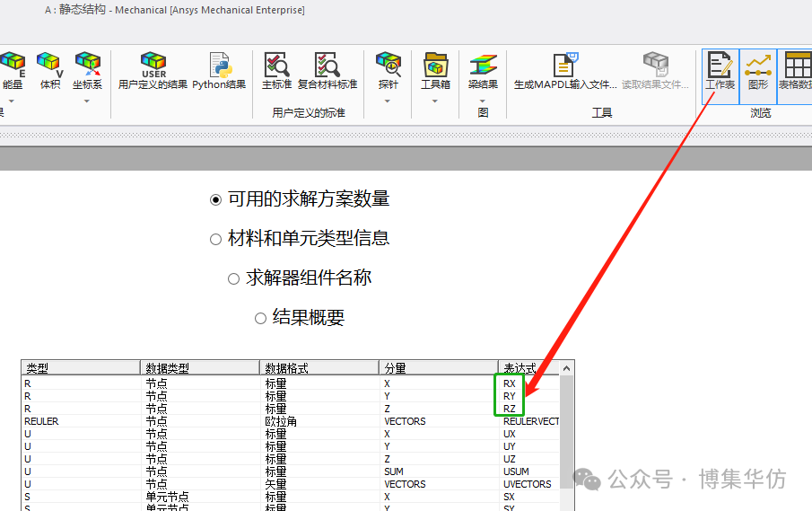Image resolution: width=812 pixels, height=511 pixels.
Task: Open the 工具箱 (Toolbox) dropdown
Action: 435,100
